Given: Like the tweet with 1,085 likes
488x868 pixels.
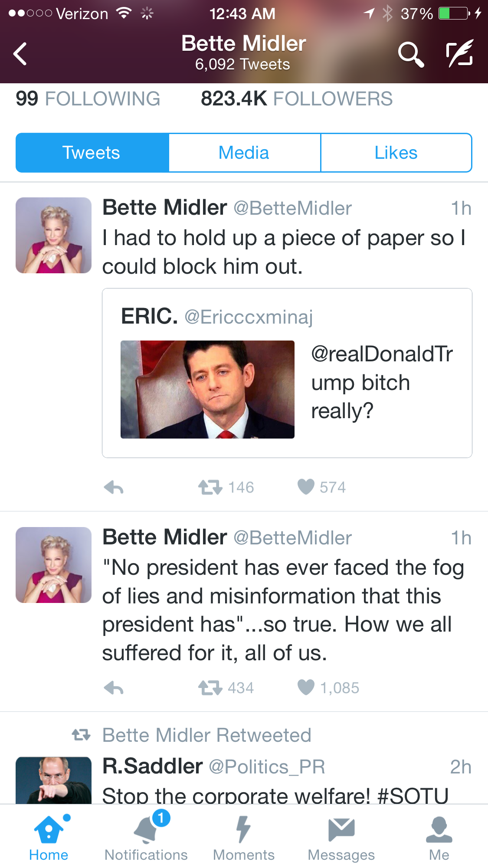Looking at the screenshot, I should point(306,688).
